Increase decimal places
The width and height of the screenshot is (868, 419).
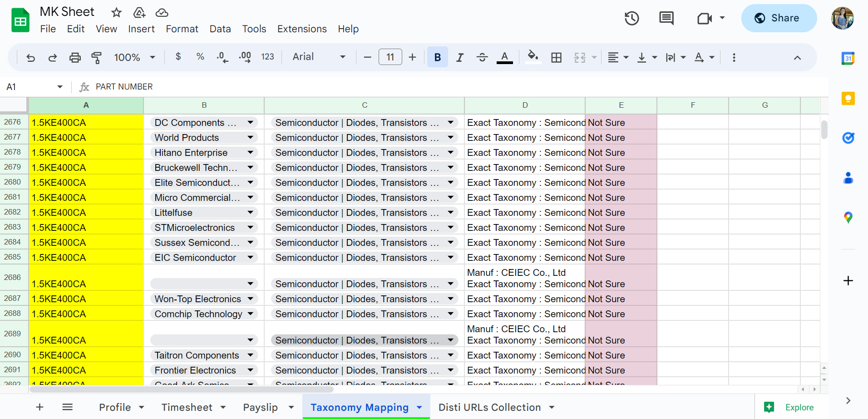[245, 57]
